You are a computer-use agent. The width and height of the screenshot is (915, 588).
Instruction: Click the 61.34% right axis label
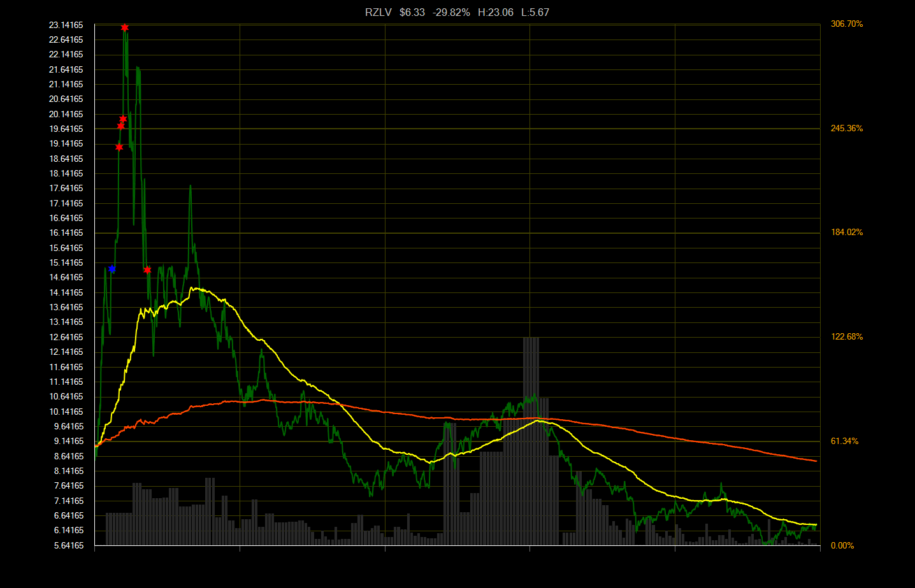[845, 441]
